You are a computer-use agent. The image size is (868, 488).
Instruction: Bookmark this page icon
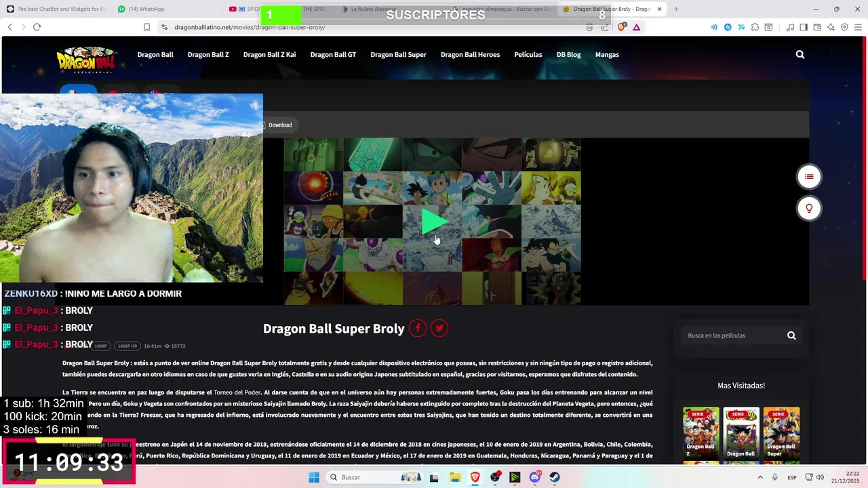coord(146,27)
